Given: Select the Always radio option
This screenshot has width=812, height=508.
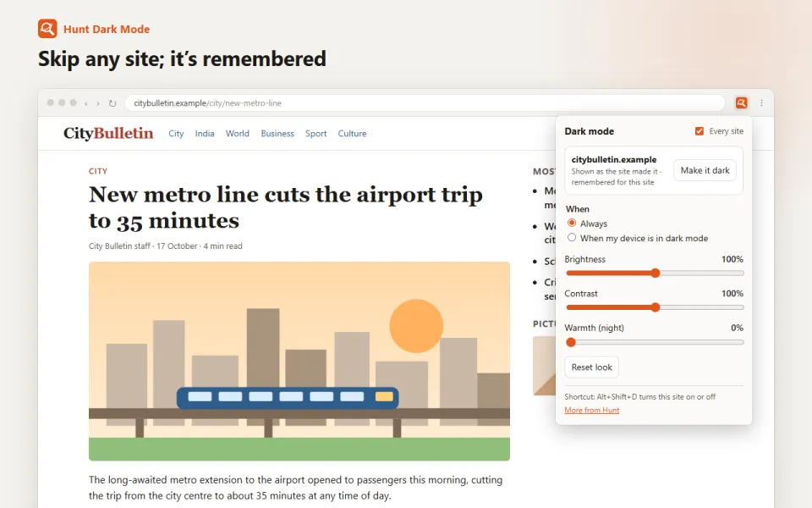Looking at the screenshot, I should pos(572,223).
